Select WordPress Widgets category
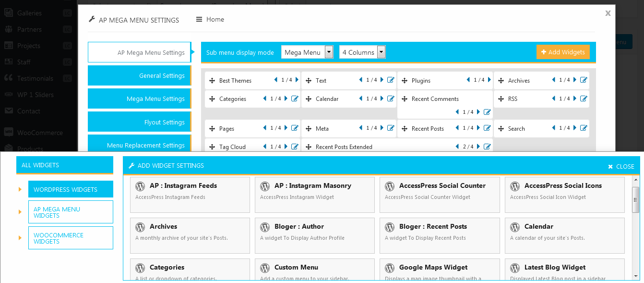 pos(71,189)
